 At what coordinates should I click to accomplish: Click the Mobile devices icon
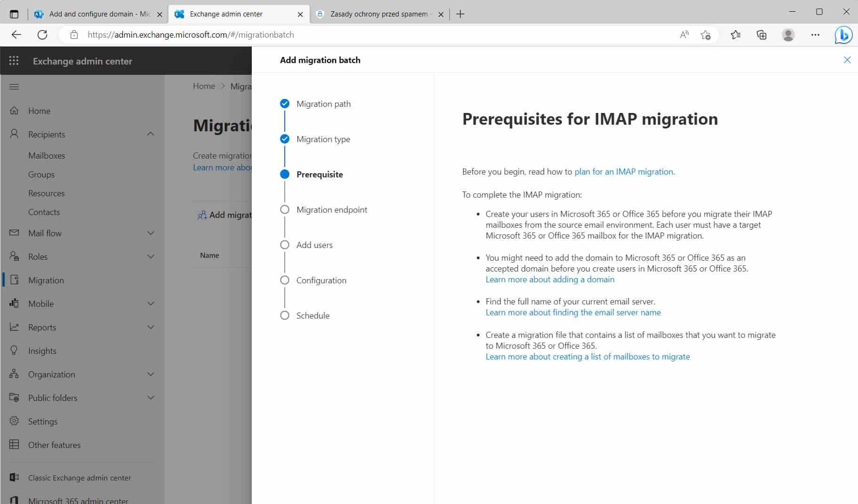pos(14,304)
